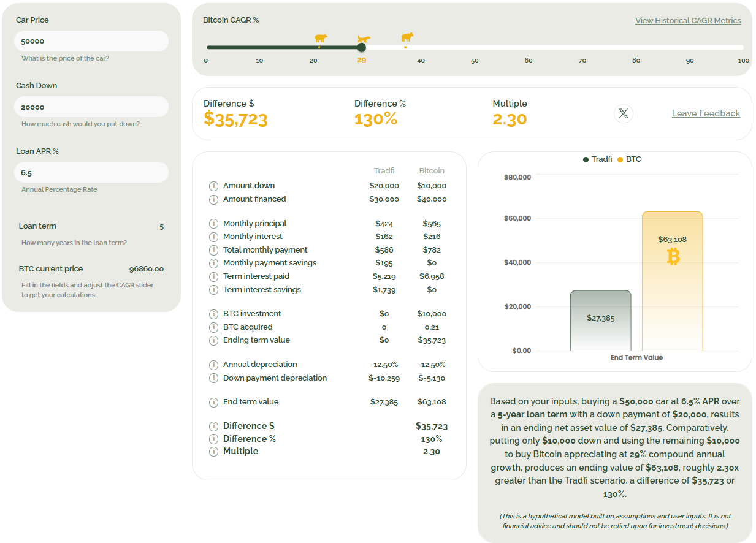The width and height of the screenshot is (756, 543).
Task: Open info icon for Monthly principal
Action: click(213, 224)
